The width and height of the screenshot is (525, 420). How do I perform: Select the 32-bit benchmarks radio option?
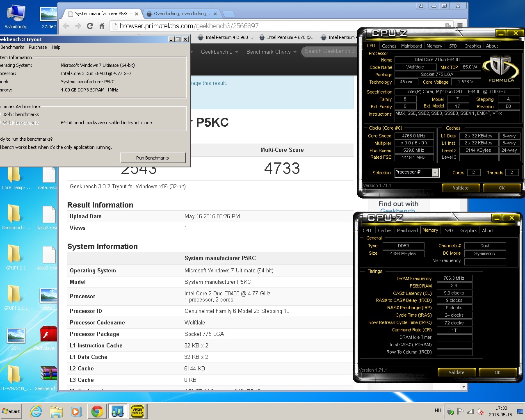pos(20,114)
